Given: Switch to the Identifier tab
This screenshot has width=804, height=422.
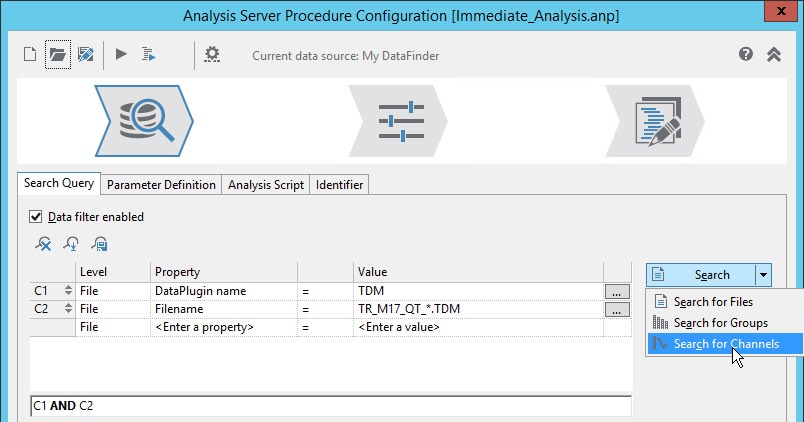Looking at the screenshot, I should (x=340, y=185).
